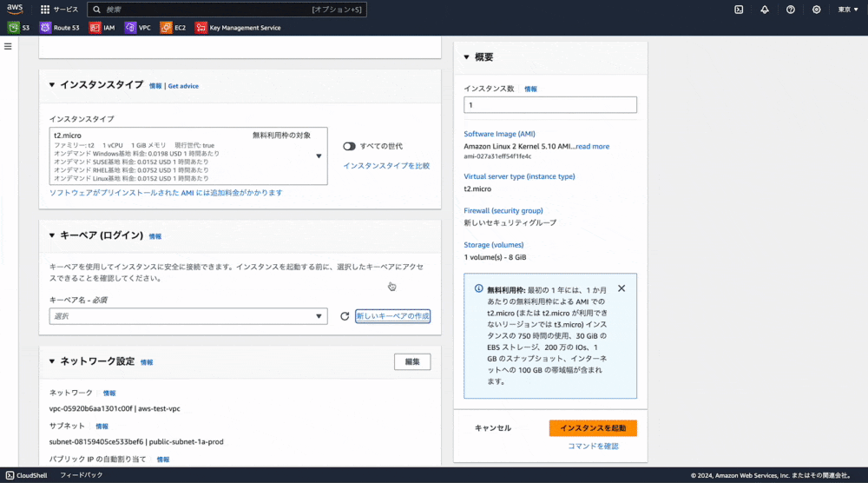Screen dimensions: 868x483
Task: Open the サービス grid menu
Action: tap(59, 10)
